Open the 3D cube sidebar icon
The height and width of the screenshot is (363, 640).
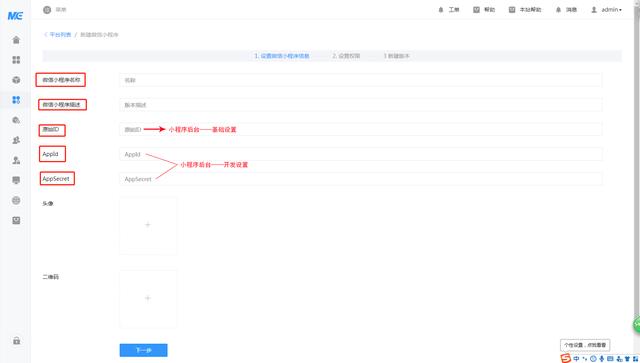click(x=16, y=80)
